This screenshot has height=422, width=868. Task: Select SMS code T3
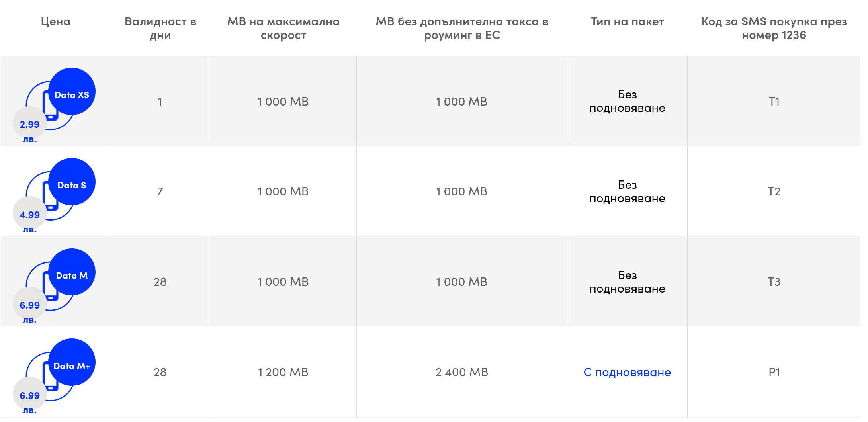tap(774, 282)
